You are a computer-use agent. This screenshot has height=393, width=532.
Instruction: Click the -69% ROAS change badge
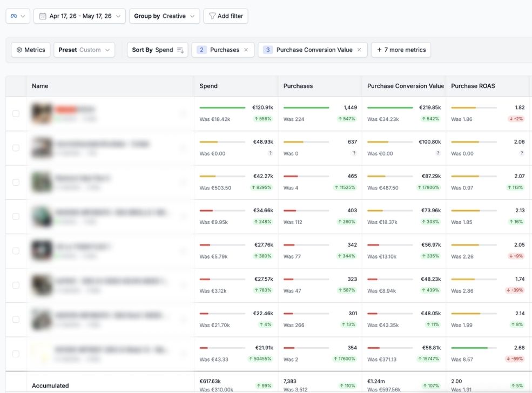tap(515, 359)
